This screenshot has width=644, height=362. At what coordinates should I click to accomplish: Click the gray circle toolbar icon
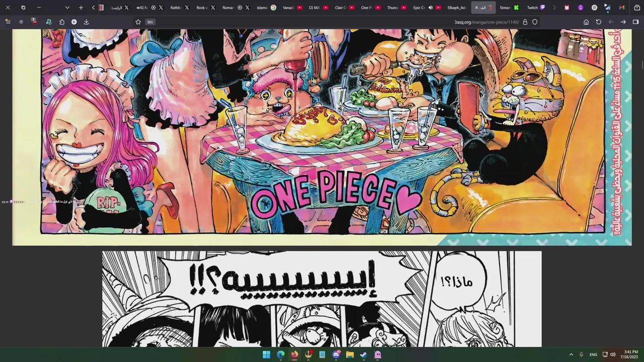pos(21,22)
